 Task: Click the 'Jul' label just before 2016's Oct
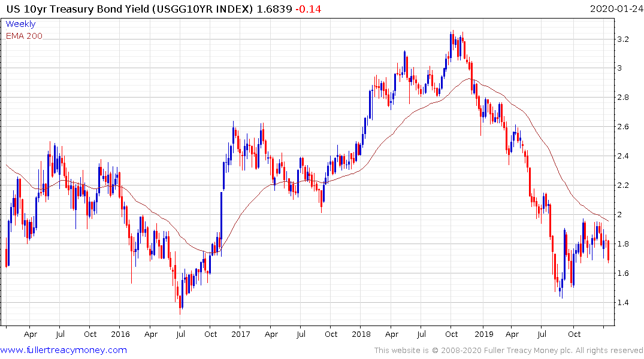point(180,334)
